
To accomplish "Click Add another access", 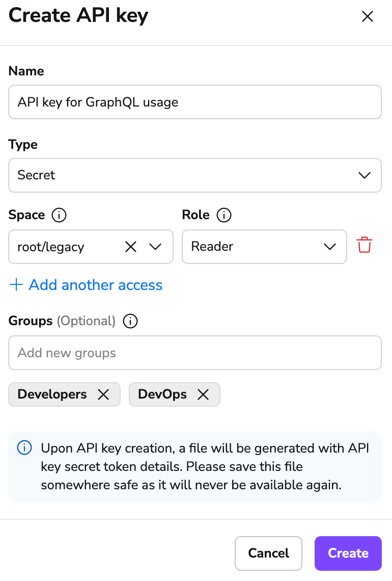I will coord(86,285).
